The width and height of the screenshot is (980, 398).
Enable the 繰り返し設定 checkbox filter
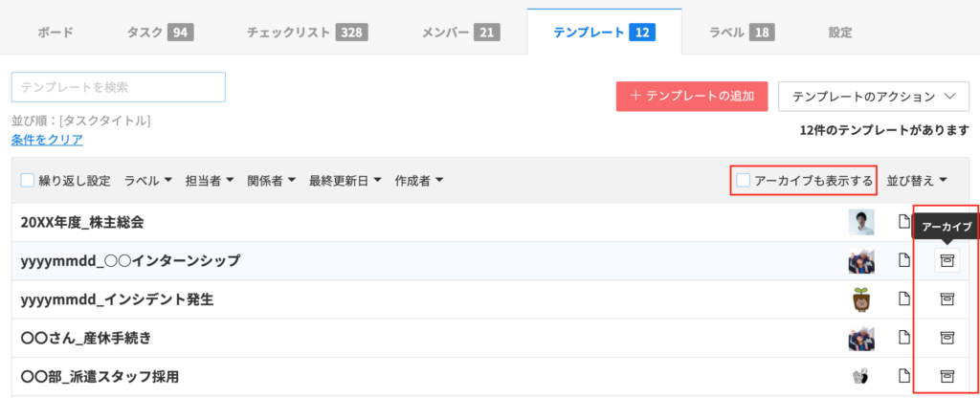click(28, 180)
